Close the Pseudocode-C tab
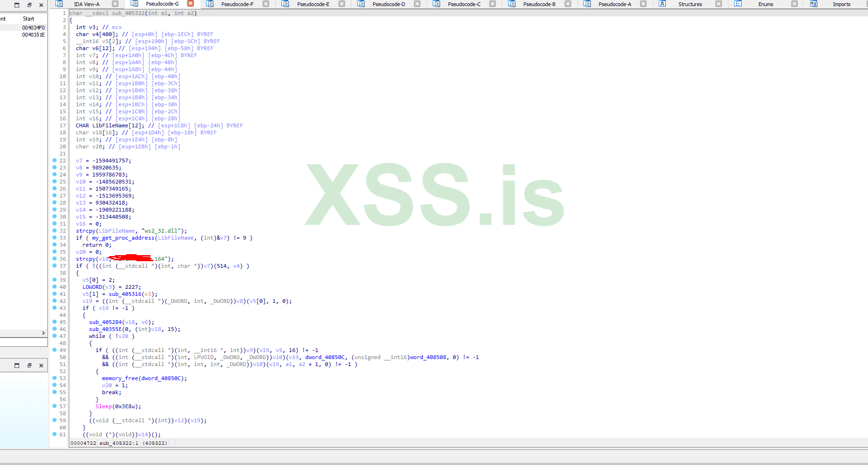 (493, 4)
